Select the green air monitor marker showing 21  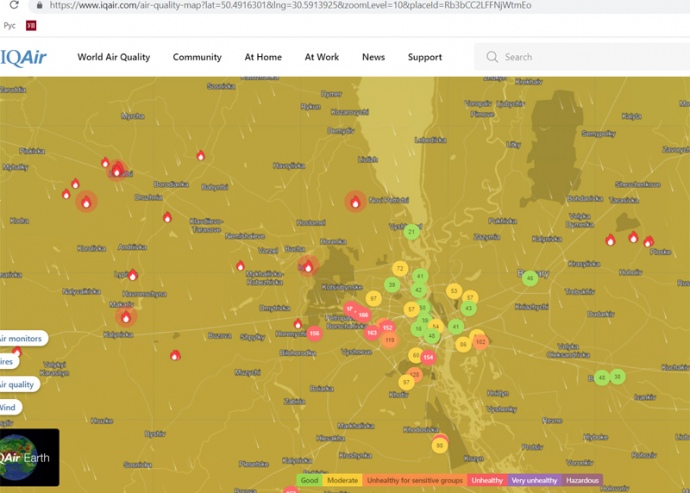(411, 232)
